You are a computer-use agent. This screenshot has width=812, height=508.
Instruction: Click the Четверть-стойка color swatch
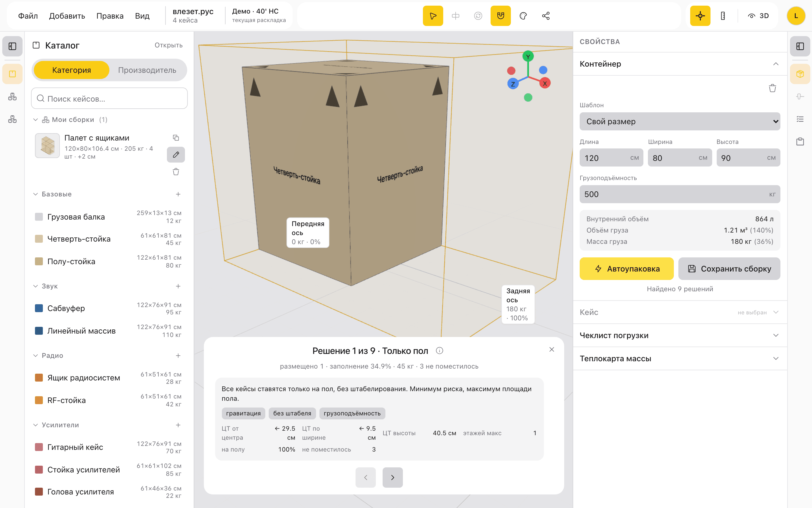coord(39,239)
